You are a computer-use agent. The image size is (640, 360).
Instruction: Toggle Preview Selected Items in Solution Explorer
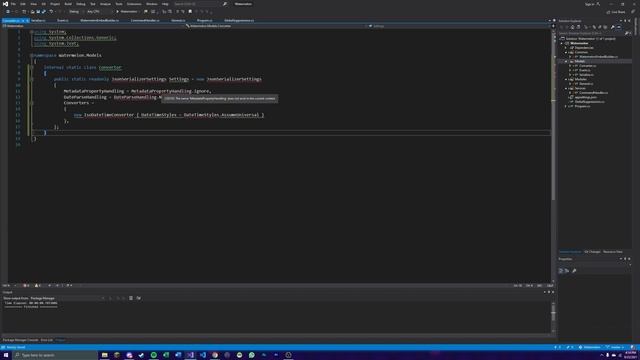pos(619,27)
